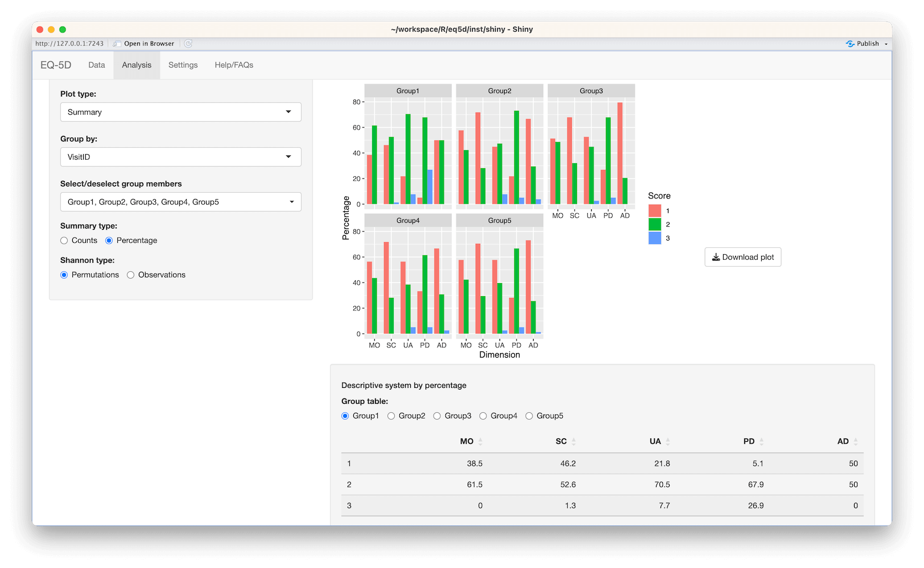
Task: Choose Observations for Shannon type
Action: [x=131, y=275]
